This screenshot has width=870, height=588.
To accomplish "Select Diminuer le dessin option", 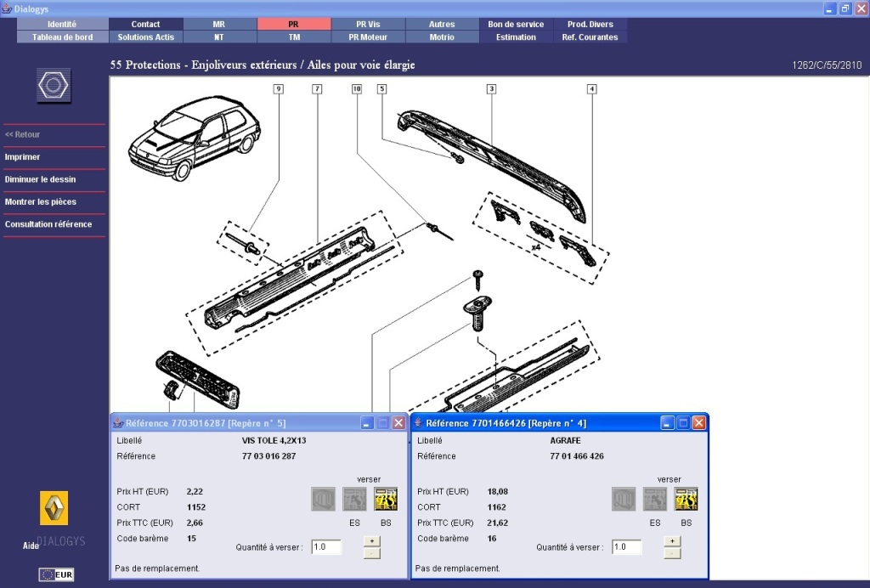I will (x=40, y=179).
